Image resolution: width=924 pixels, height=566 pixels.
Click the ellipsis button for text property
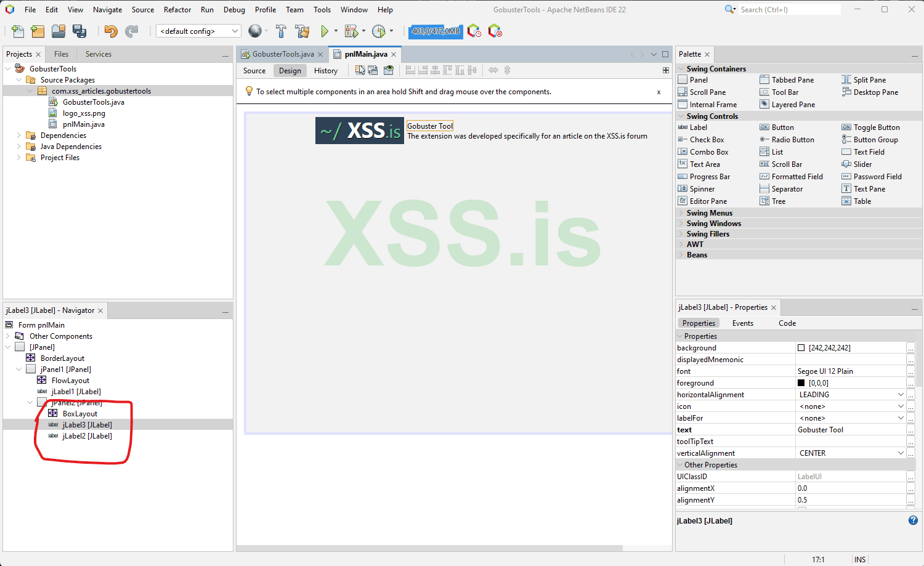(x=910, y=430)
